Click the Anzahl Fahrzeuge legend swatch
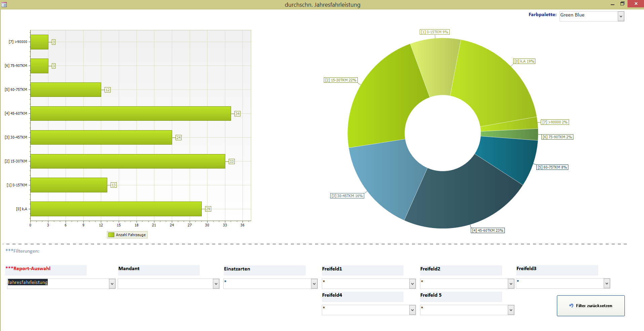This screenshot has height=331, width=644. (x=111, y=235)
